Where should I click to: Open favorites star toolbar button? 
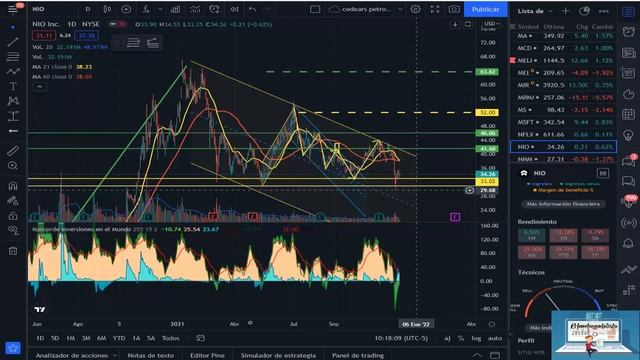13,348
